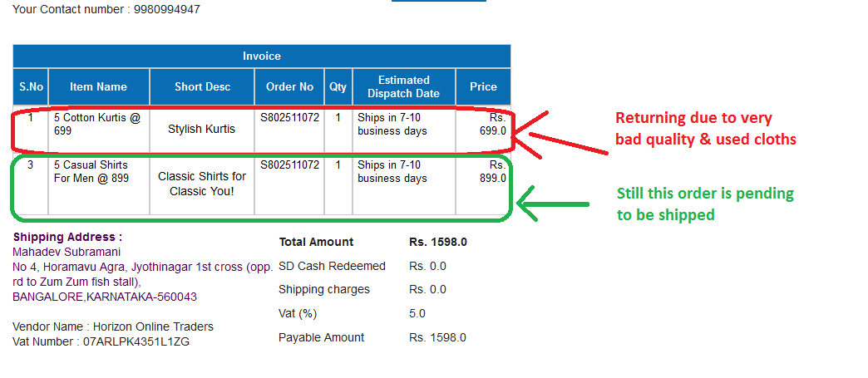Click the Price column header
Viewport: 868px width, 378px height.
(x=483, y=86)
